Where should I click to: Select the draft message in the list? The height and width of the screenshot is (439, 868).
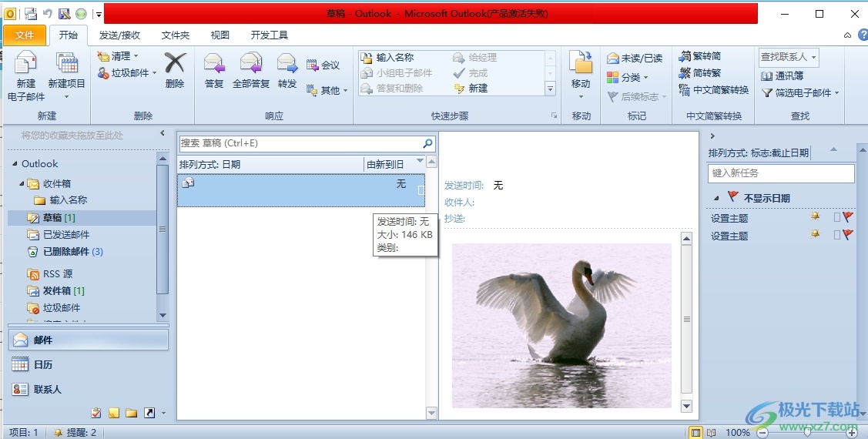[x=301, y=190]
